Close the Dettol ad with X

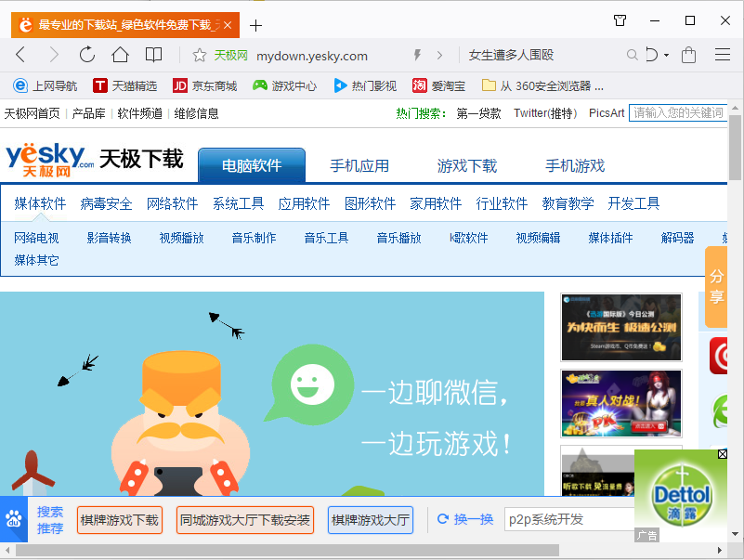723,454
